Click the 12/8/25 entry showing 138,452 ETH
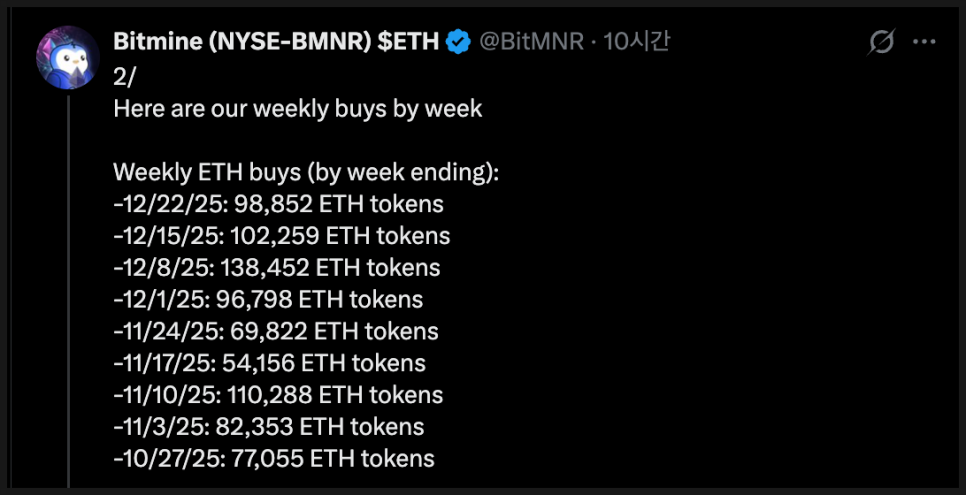Viewport: 966px width, 495px height. pyautogui.click(x=277, y=268)
